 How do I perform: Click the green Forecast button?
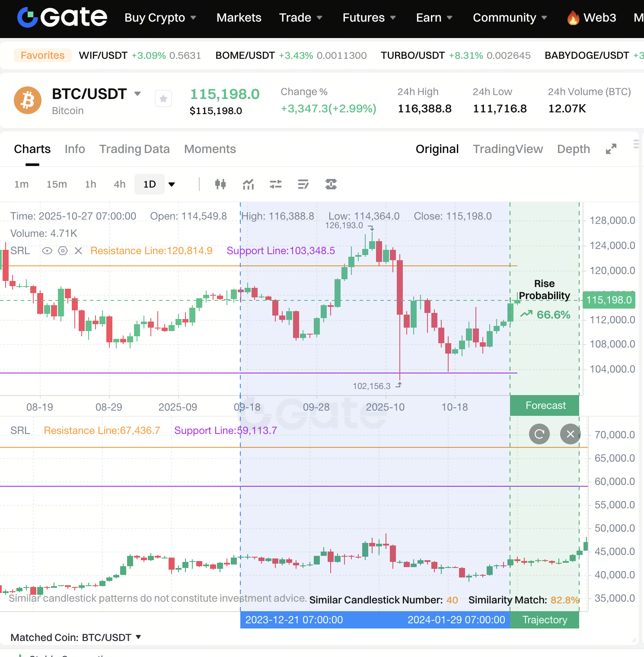(x=545, y=405)
